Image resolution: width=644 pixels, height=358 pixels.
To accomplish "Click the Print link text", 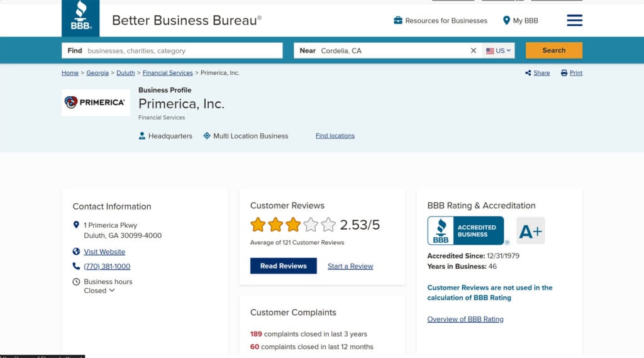I will click(576, 73).
